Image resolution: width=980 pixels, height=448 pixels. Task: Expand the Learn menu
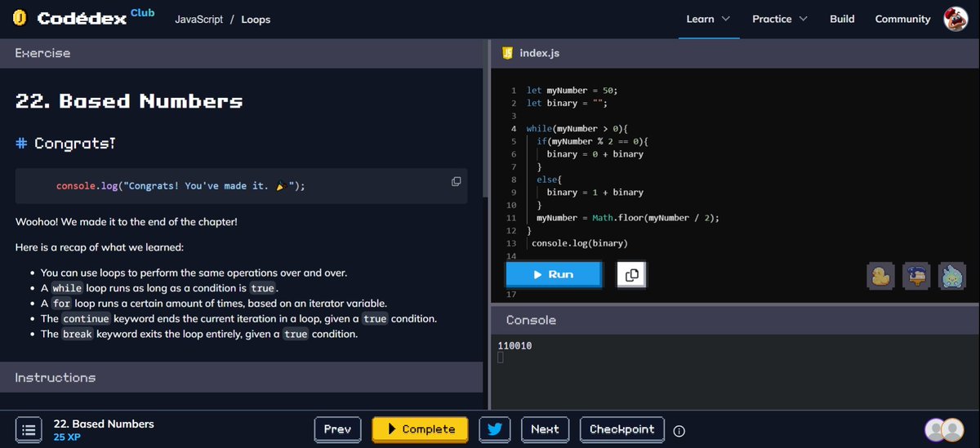pyautogui.click(x=708, y=19)
